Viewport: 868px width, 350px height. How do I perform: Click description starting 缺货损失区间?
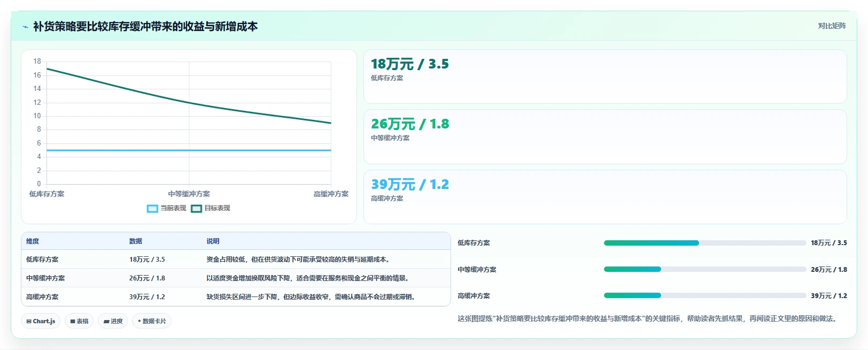(312, 297)
